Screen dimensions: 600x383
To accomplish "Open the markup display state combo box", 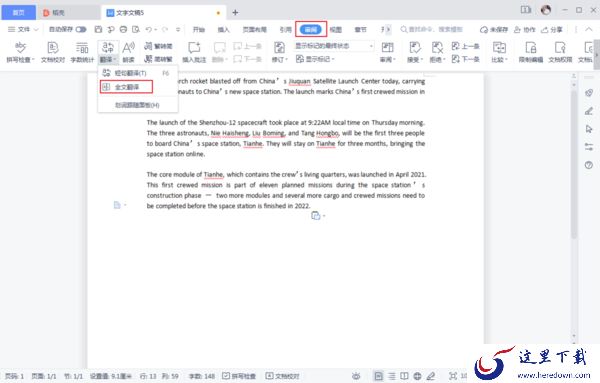I will click(334, 46).
